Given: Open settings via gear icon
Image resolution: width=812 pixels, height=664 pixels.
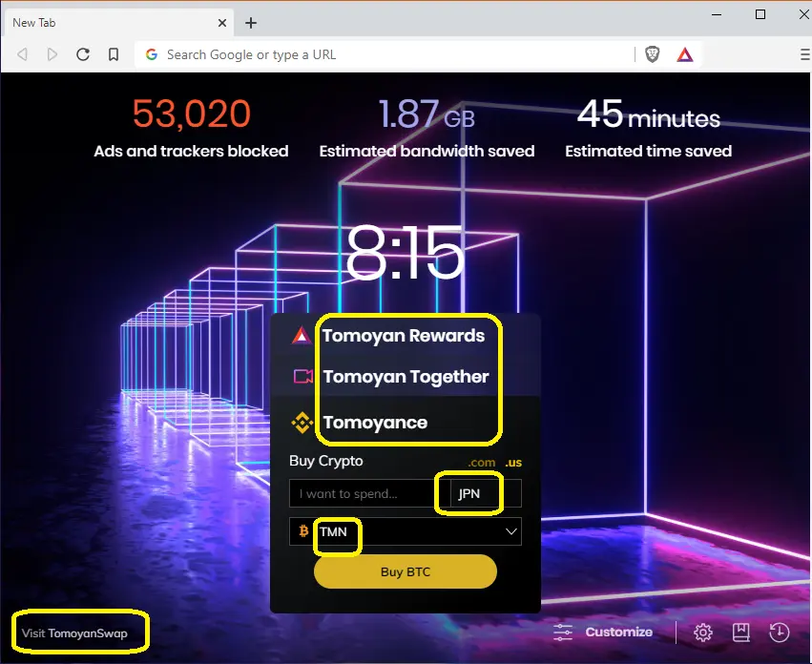Looking at the screenshot, I should pyautogui.click(x=702, y=633).
